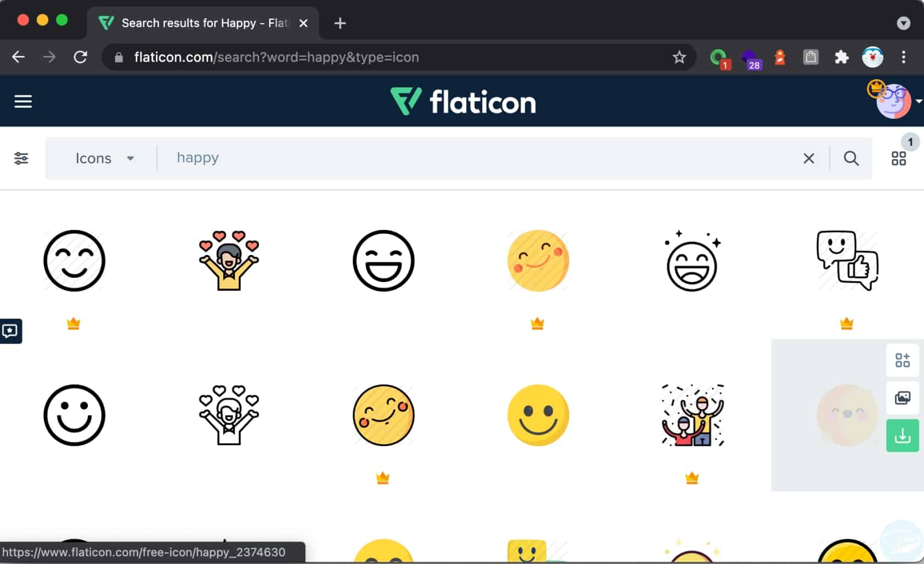Image resolution: width=924 pixels, height=564 pixels.
Task: Click the premium crown under the smiling face icon
Action: tap(74, 324)
